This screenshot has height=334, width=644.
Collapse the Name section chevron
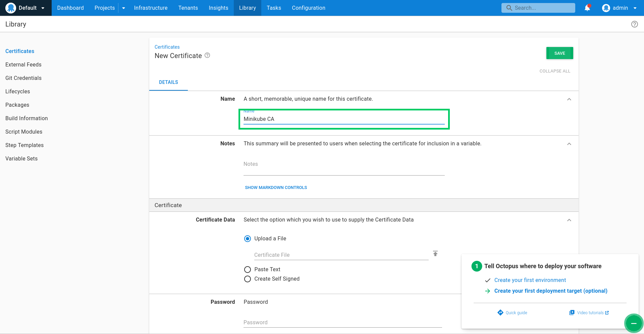click(x=569, y=99)
